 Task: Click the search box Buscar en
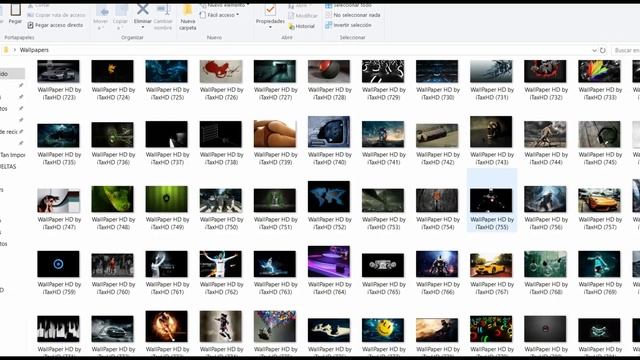625,50
